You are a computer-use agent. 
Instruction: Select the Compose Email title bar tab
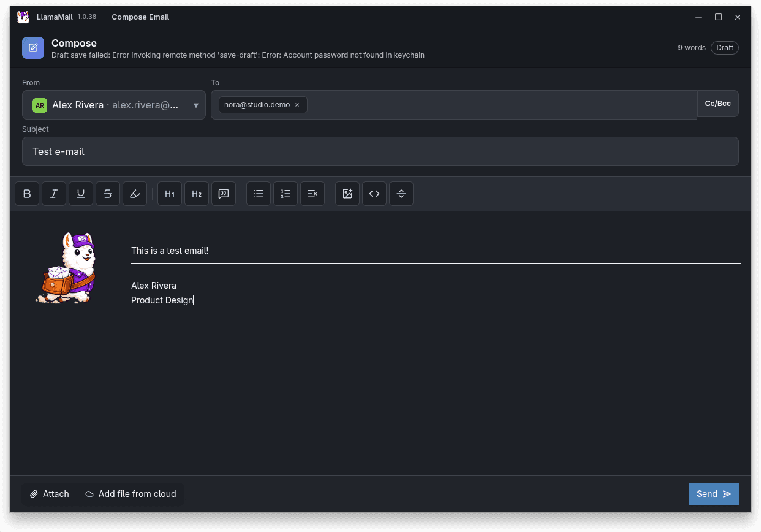(140, 17)
